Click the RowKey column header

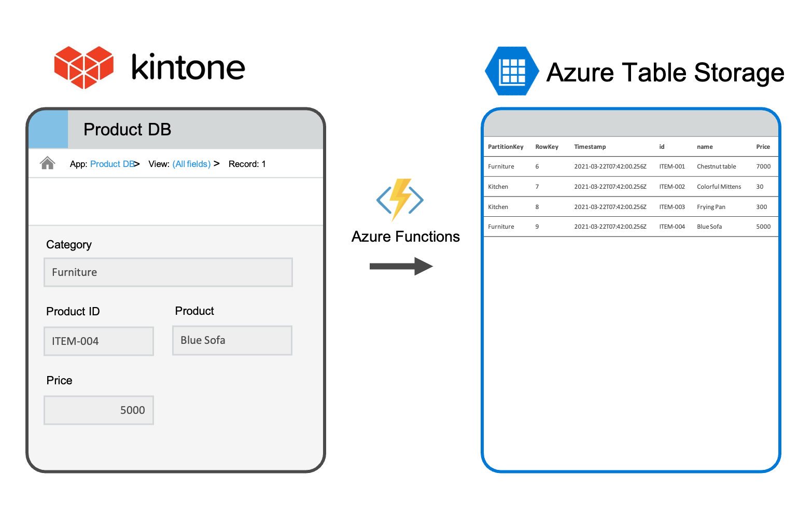coord(547,147)
